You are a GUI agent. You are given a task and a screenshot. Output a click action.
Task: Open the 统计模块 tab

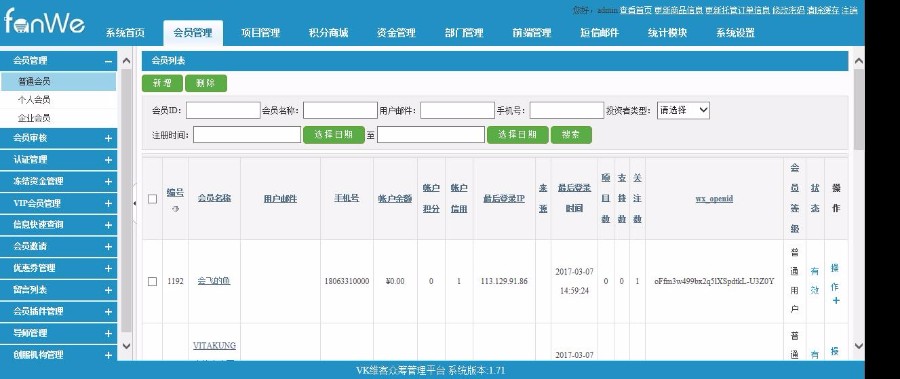coord(667,33)
